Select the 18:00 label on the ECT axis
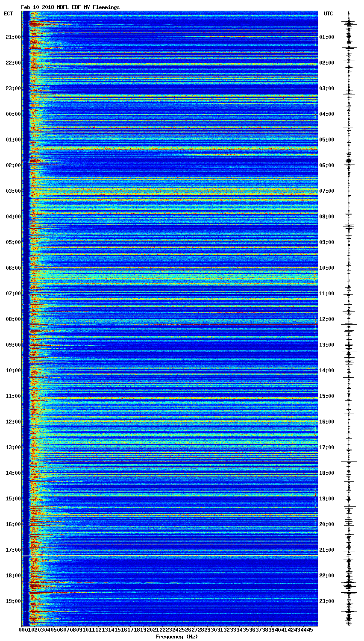 point(13,576)
